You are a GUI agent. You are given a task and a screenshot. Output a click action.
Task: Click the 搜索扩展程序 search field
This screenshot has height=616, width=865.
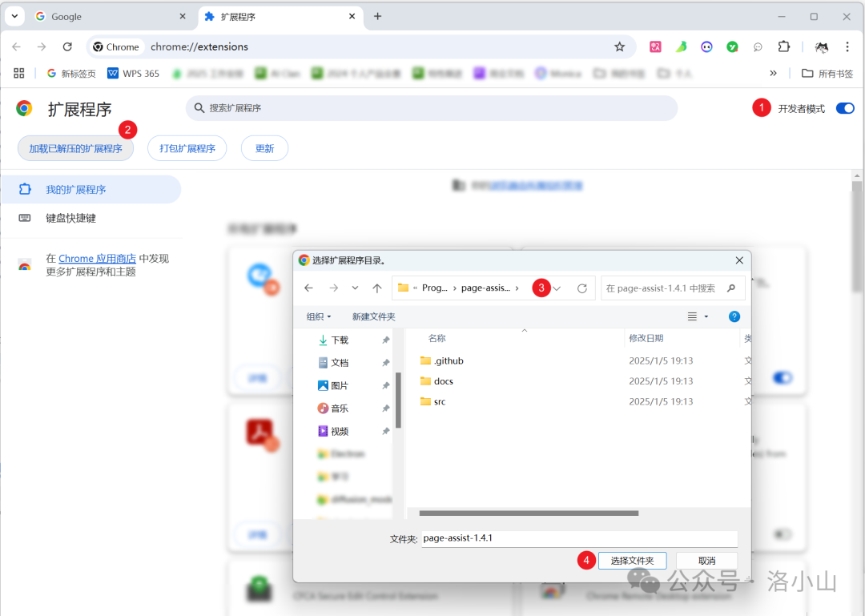pos(432,108)
